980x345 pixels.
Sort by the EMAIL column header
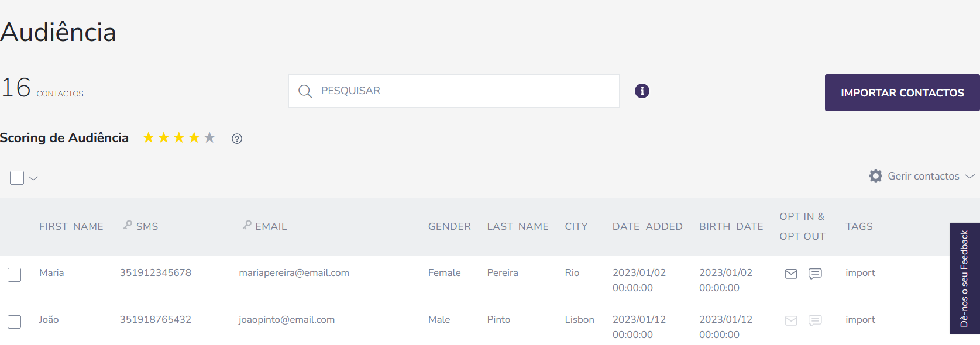[x=271, y=226]
